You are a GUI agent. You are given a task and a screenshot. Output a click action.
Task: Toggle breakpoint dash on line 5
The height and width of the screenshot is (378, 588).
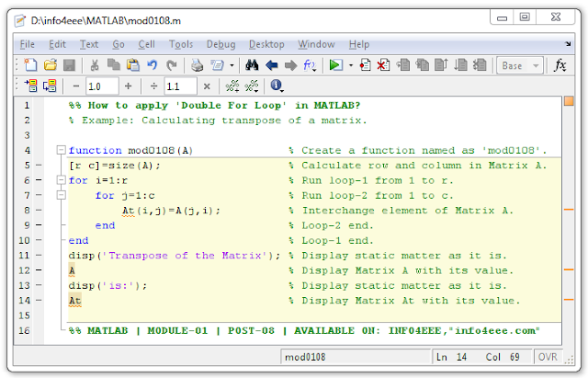pyautogui.click(x=39, y=166)
